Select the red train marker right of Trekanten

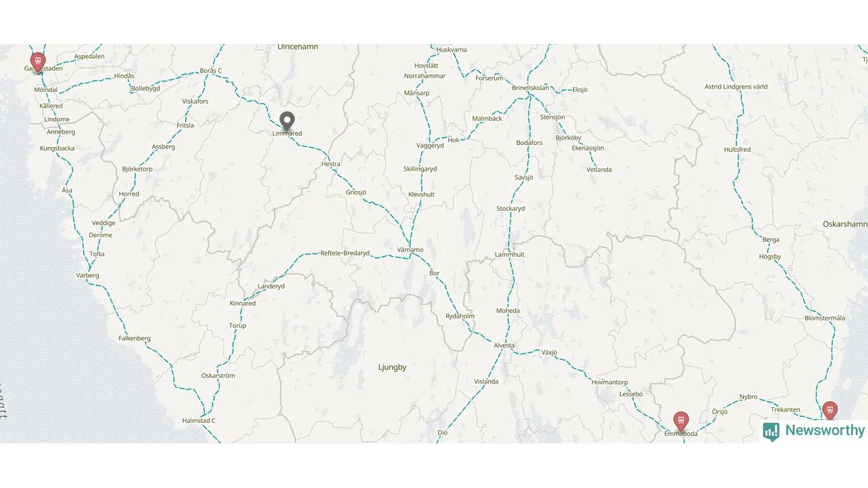pos(830,411)
